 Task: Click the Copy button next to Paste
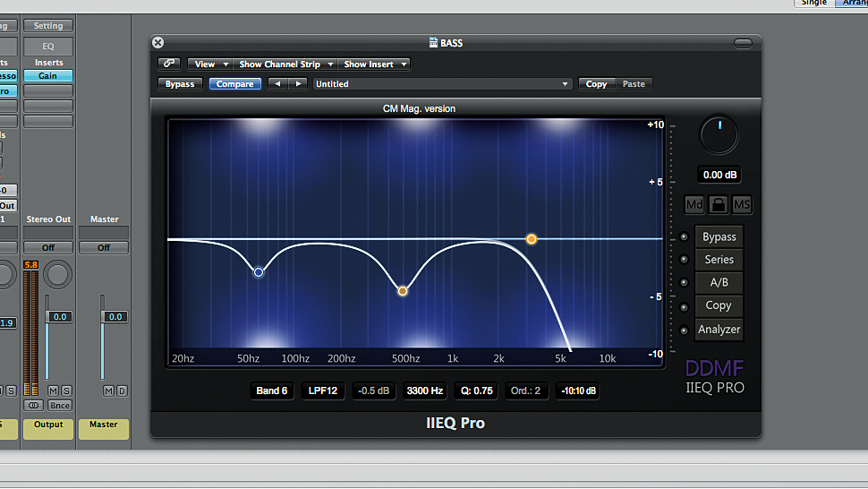coord(596,83)
